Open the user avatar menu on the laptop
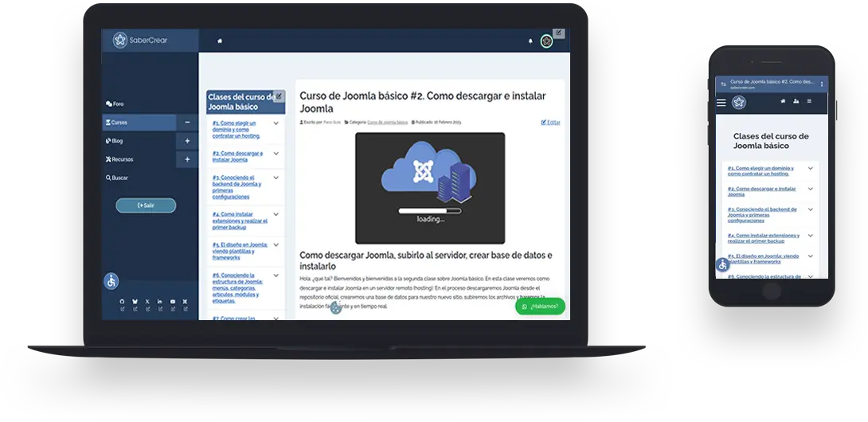Image resolution: width=868 pixels, height=422 pixels. pyautogui.click(x=546, y=41)
